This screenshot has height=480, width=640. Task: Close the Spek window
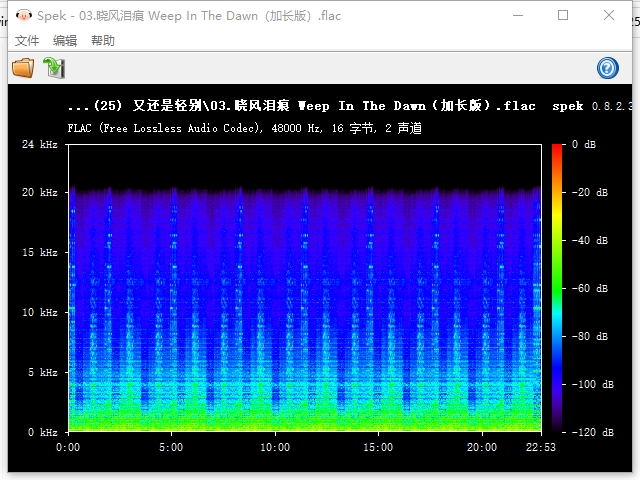[x=609, y=16]
